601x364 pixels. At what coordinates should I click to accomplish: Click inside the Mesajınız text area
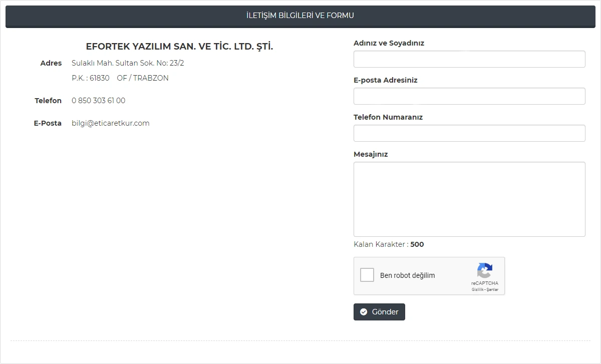pyautogui.click(x=469, y=199)
